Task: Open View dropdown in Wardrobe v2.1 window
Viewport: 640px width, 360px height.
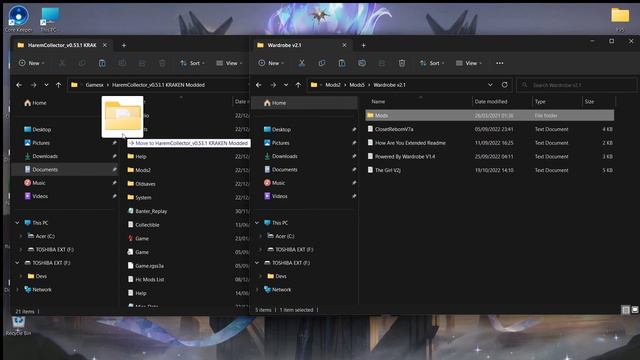Action: click(x=469, y=63)
